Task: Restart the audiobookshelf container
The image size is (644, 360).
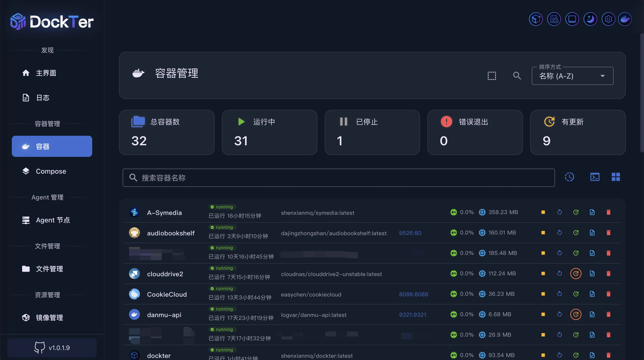Action: tap(560, 233)
